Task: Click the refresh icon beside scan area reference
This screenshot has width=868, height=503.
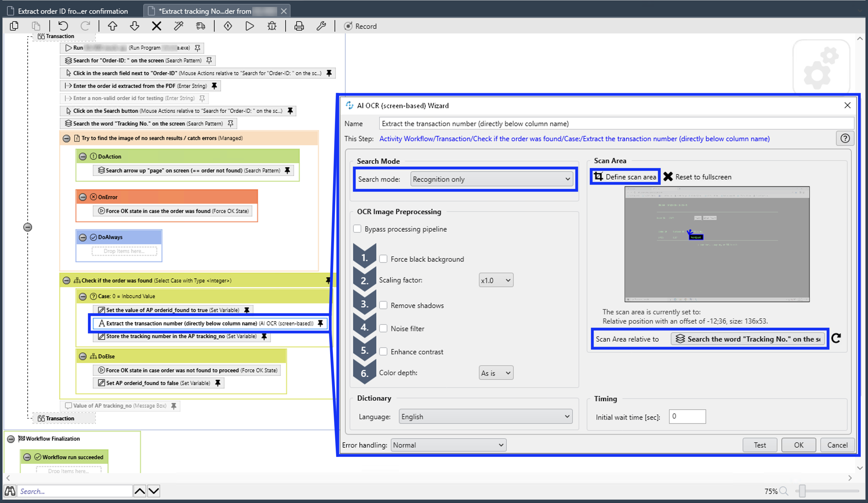Action: click(x=836, y=338)
